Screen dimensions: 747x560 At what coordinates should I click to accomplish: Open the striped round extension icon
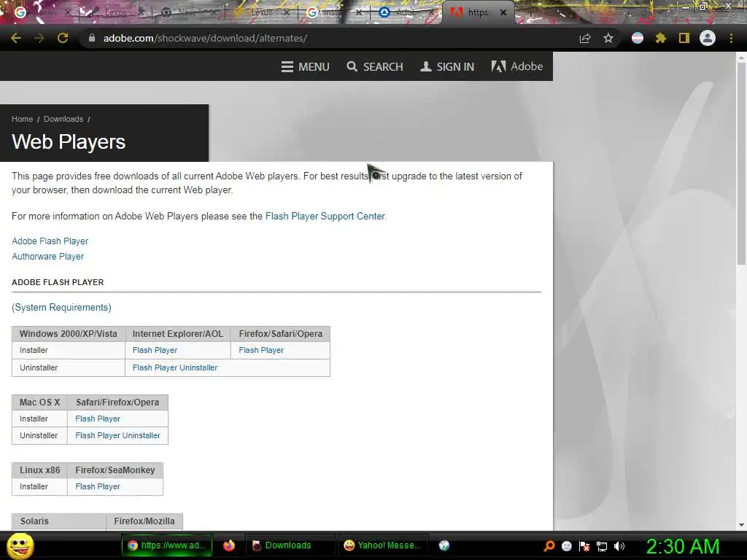[x=638, y=38]
